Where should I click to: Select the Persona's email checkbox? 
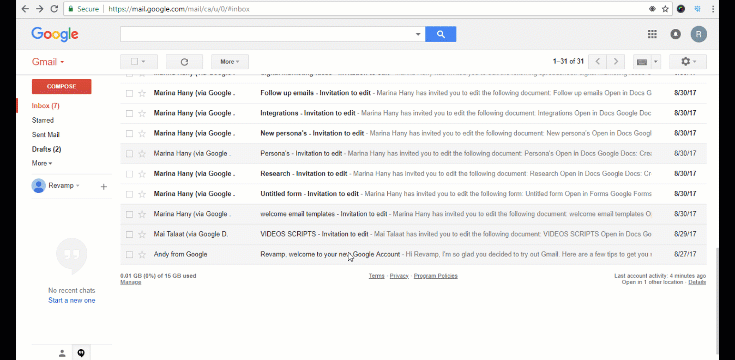[x=129, y=154]
